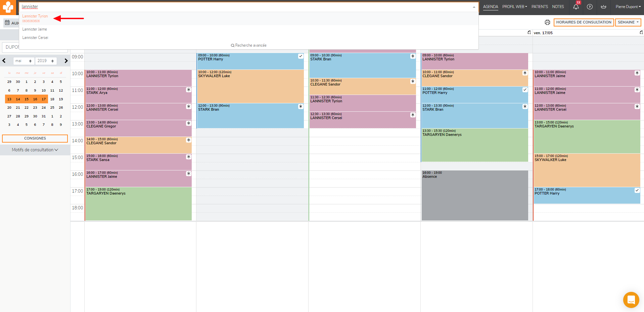Image resolution: width=644 pixels, height=312 pixels.
Task: Open the orange chat bubble widget
Action: [x=631, y=300]
